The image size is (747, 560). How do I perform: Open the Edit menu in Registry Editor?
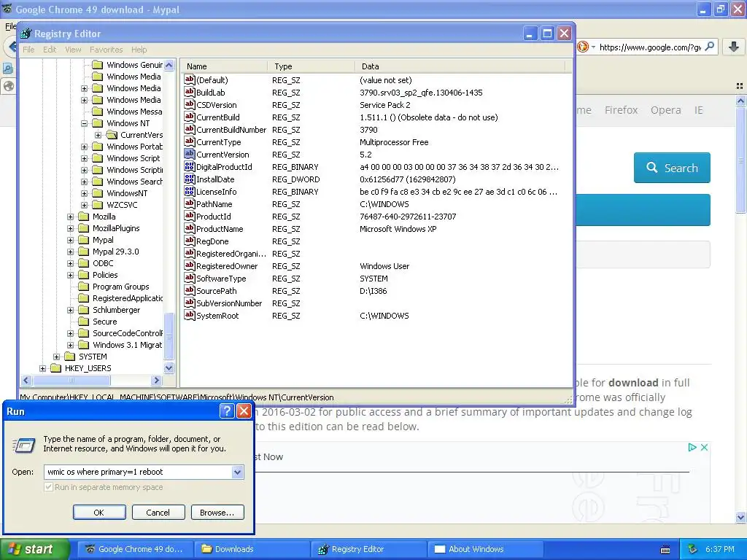50,50
